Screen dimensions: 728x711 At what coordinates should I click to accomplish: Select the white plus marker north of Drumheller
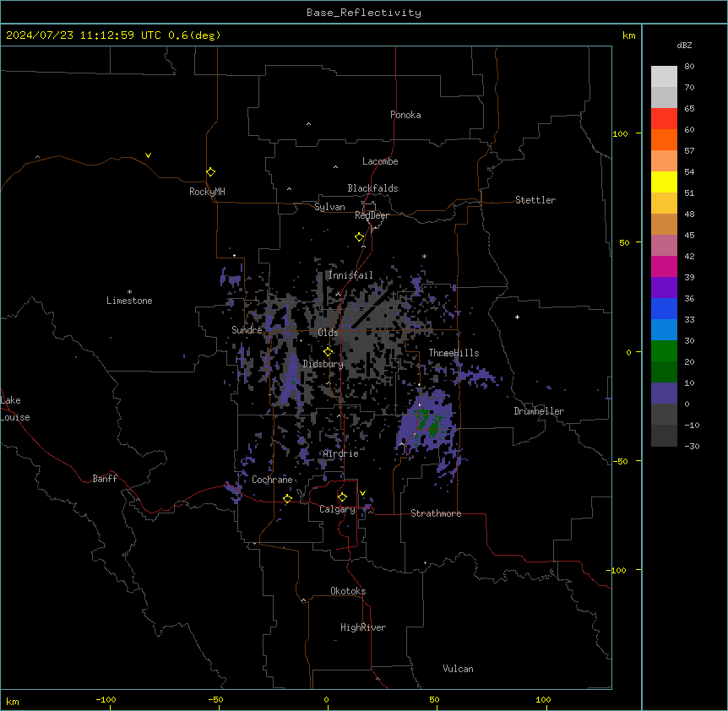(x=517, y=317)
